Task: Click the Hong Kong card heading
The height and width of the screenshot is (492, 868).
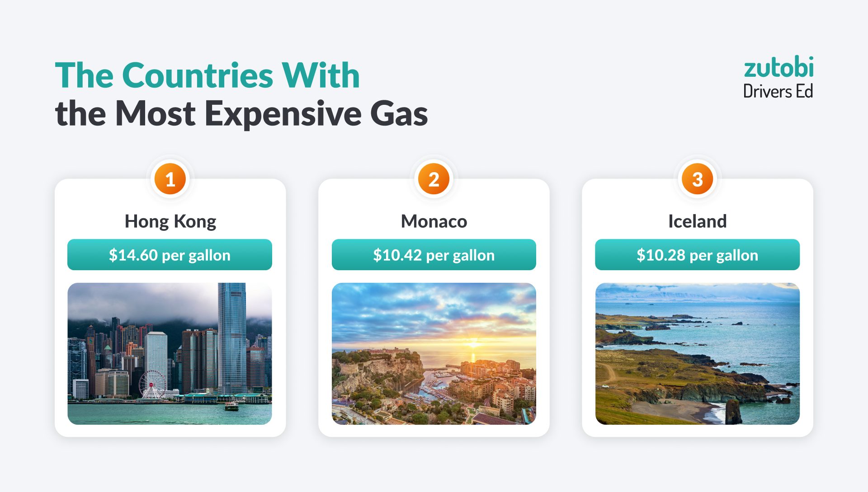Action: 170,221
